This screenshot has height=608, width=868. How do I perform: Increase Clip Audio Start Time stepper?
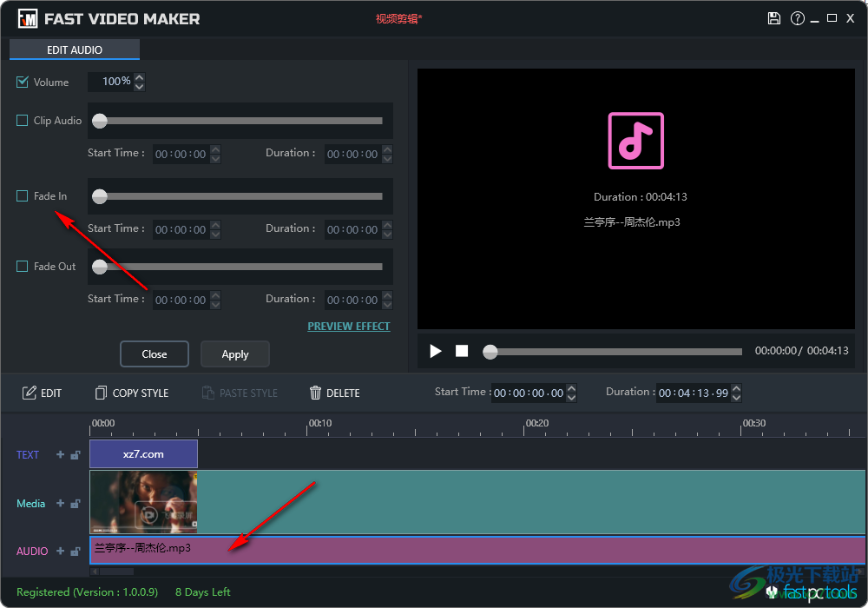pyautogui.click(x=216, y=149)
